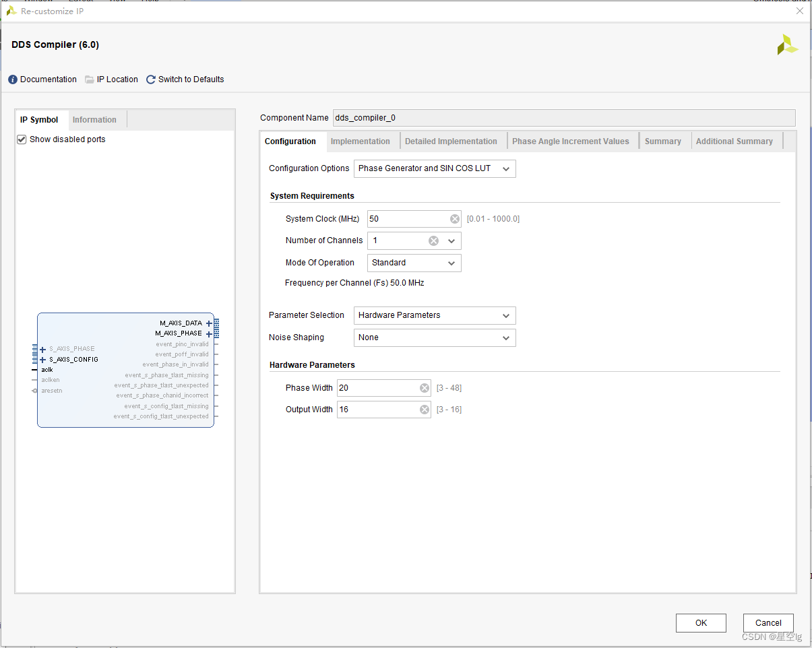The height and width of the screenshot is (648, 812).
Task: Click event_s_config_tlast_unexpected port label
Action: (161, 416)
